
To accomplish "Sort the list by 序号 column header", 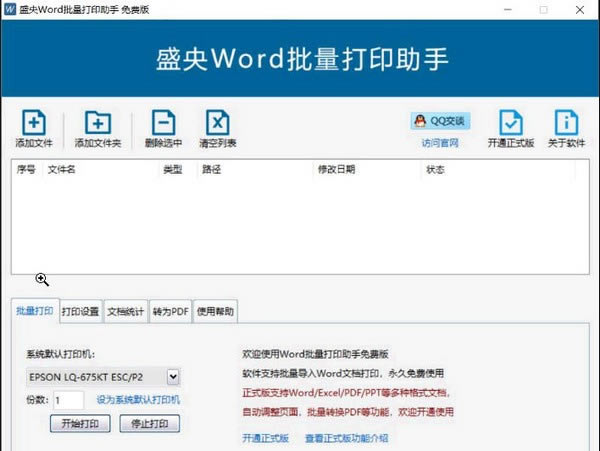I will point(26,169).
